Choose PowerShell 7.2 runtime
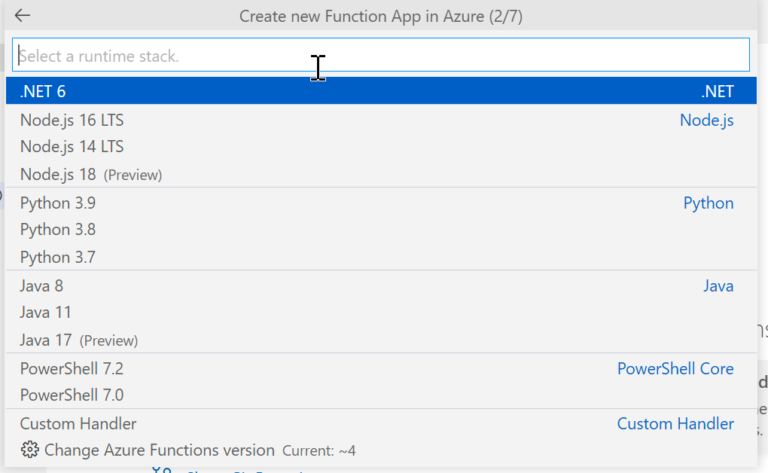Viewport: 768px width, 473px height. coord(72,369)
